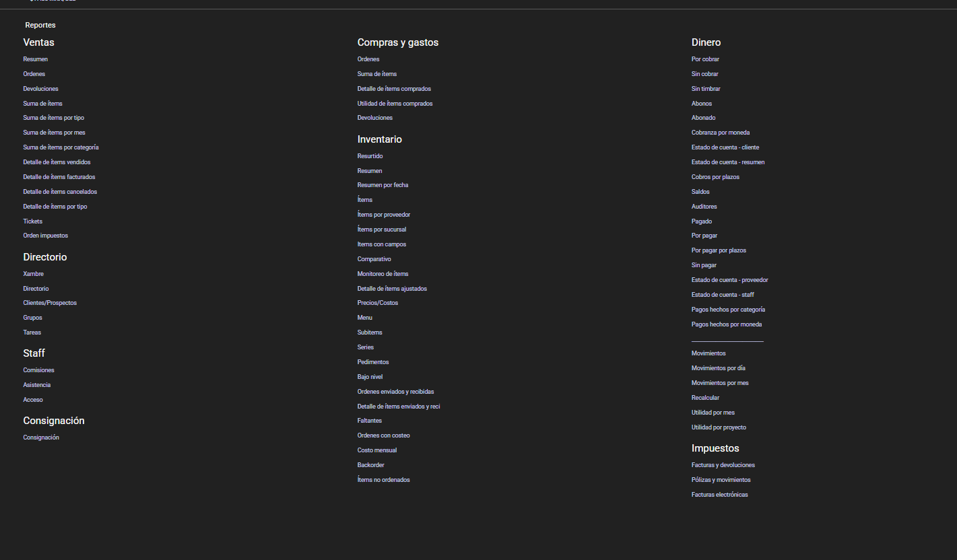Open the Comparativo inventory report
Viewport: 957px width, 560px height.
click(x=374, y=259)
